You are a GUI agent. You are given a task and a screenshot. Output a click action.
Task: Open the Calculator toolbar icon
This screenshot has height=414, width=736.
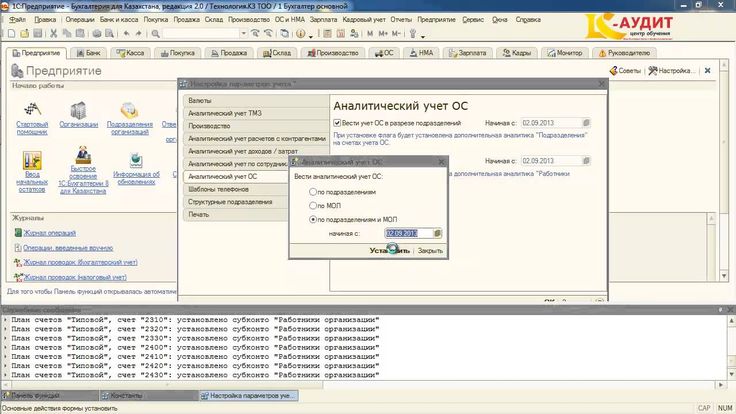pos(328,33)
